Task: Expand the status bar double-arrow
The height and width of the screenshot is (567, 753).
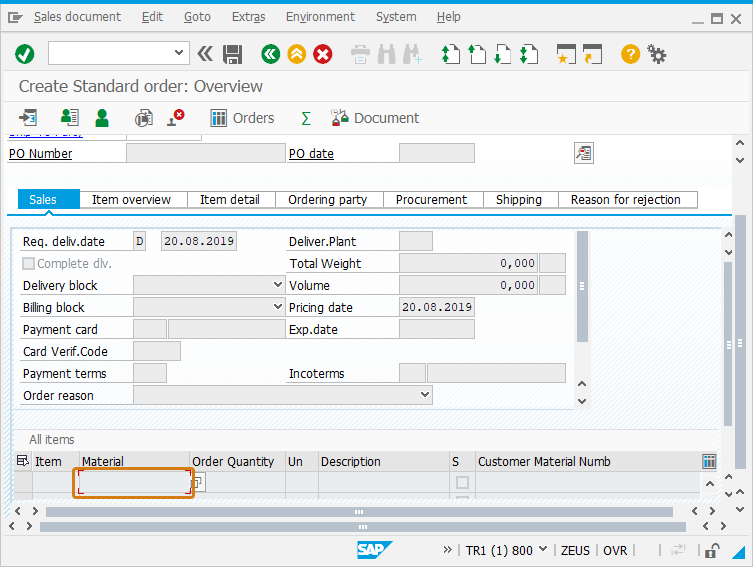Action: [447, 550]
